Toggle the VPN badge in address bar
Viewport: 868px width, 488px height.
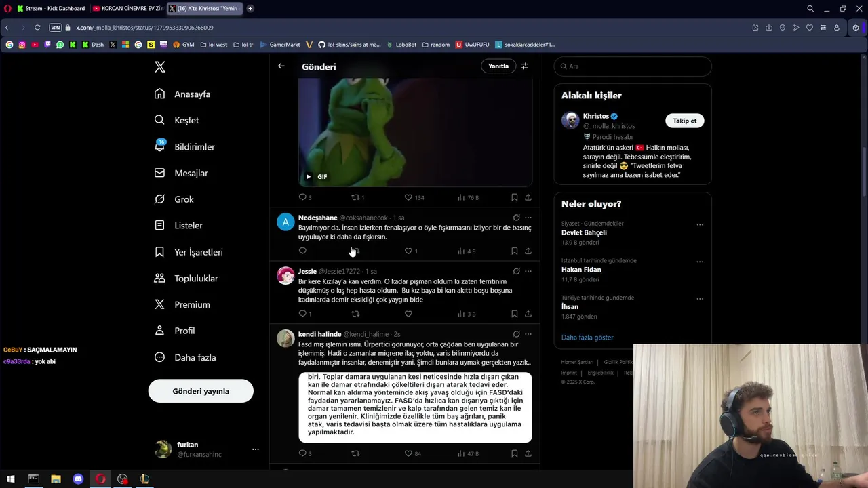[56, 27]
